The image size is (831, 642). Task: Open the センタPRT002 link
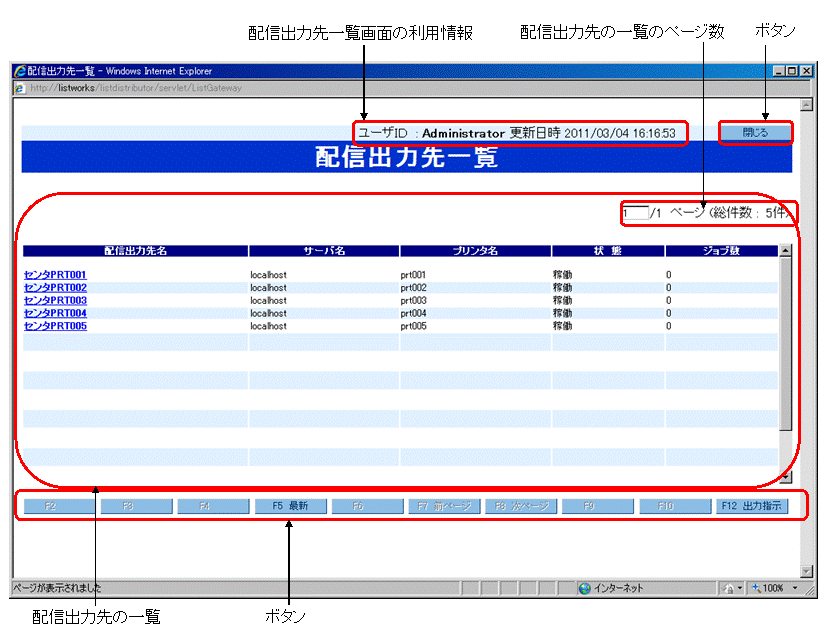click(x=55, y=287)
